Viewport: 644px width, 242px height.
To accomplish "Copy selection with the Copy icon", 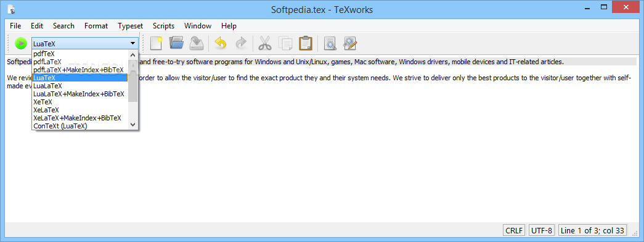I will [285, 43].
